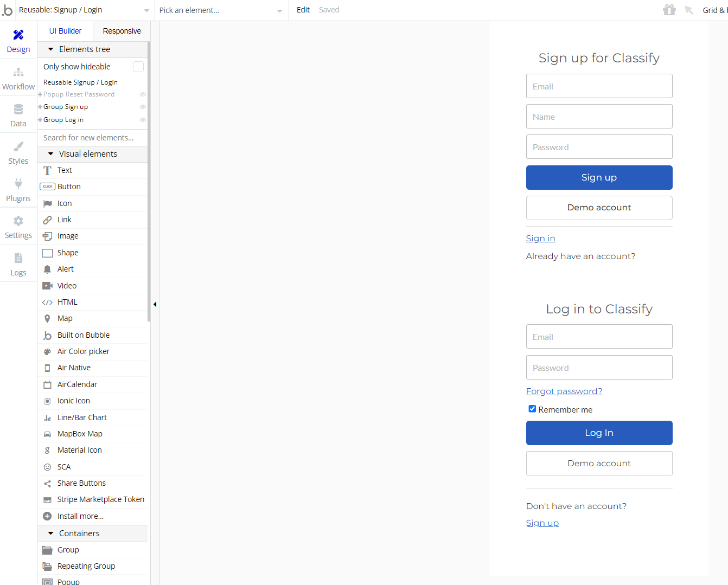Select the Icon visual element

point(93,203)
